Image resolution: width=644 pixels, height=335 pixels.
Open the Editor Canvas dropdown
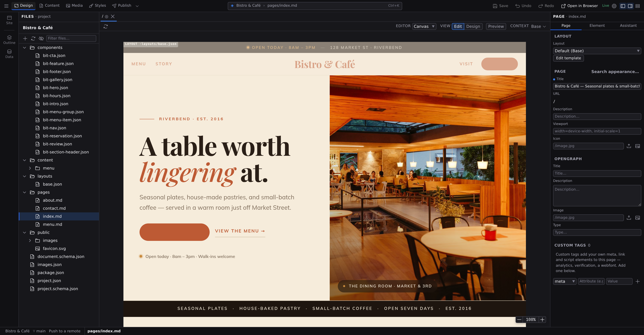(x=424, y=26)
